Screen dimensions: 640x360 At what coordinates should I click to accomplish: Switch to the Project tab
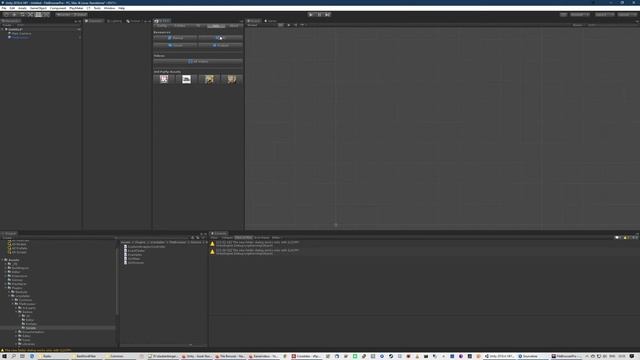[x=9, y=233]
